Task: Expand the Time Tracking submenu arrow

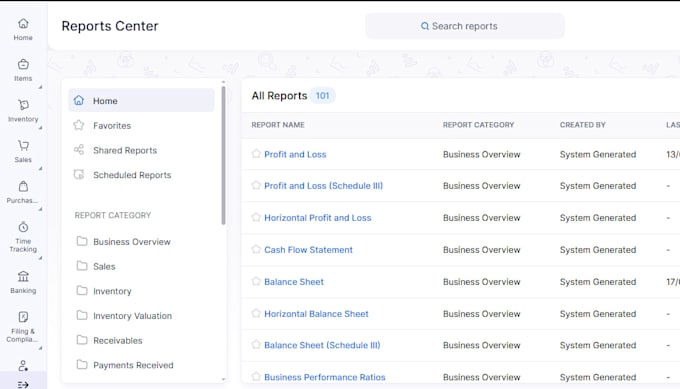Action: coord(40,258)
